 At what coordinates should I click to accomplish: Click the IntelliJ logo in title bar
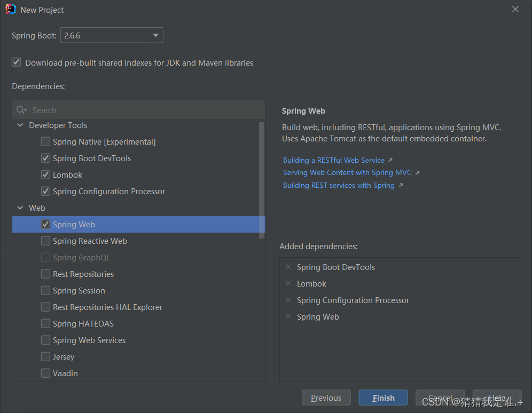pyautogui.click(x=11, y=10)
